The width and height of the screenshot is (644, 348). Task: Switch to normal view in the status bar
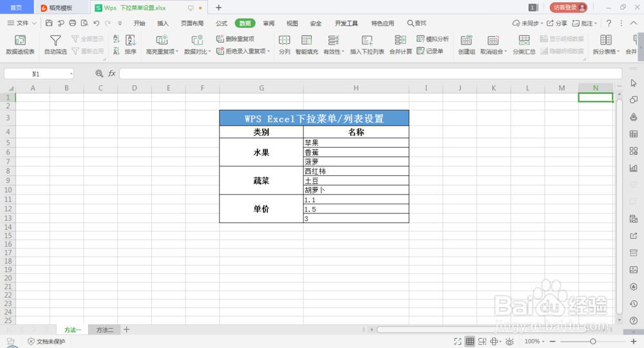470,341
